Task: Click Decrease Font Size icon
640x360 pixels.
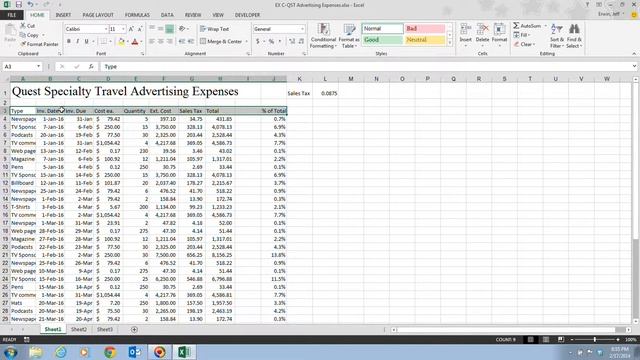Action: pyautogui.click(x=140, y=29)
